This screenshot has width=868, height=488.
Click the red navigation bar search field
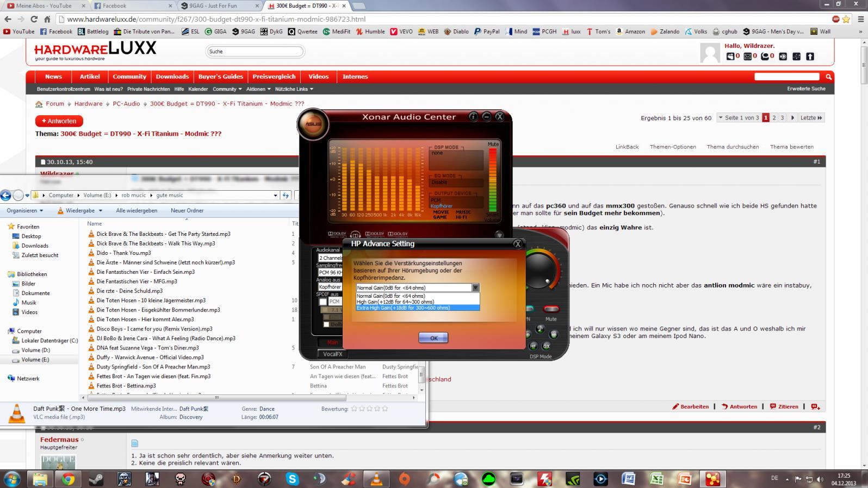[x=786, y=77]
